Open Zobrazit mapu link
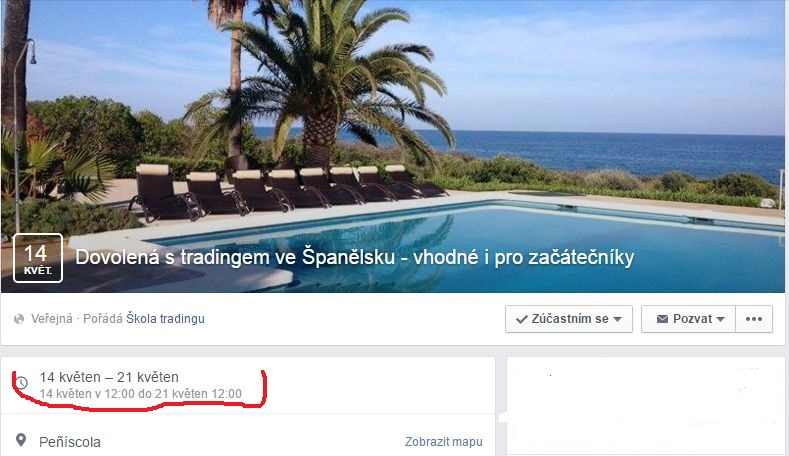Viewport: 789px width, 456px height. coord(443,442)
